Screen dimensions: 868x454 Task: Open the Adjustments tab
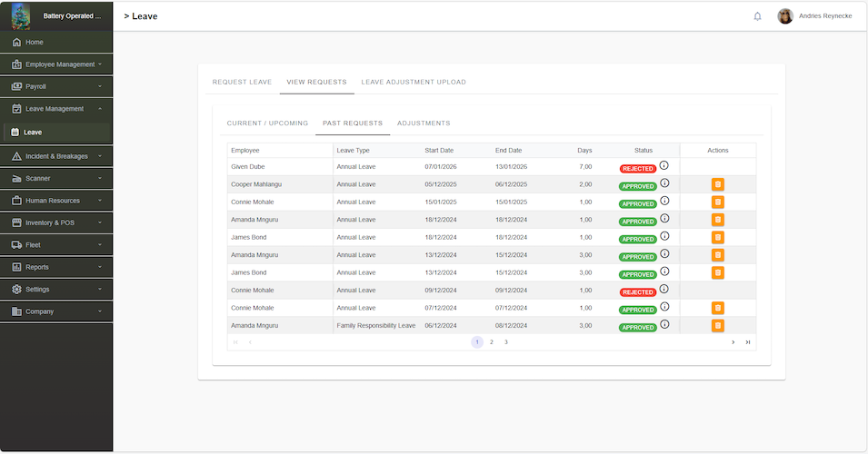click(424, 123)
